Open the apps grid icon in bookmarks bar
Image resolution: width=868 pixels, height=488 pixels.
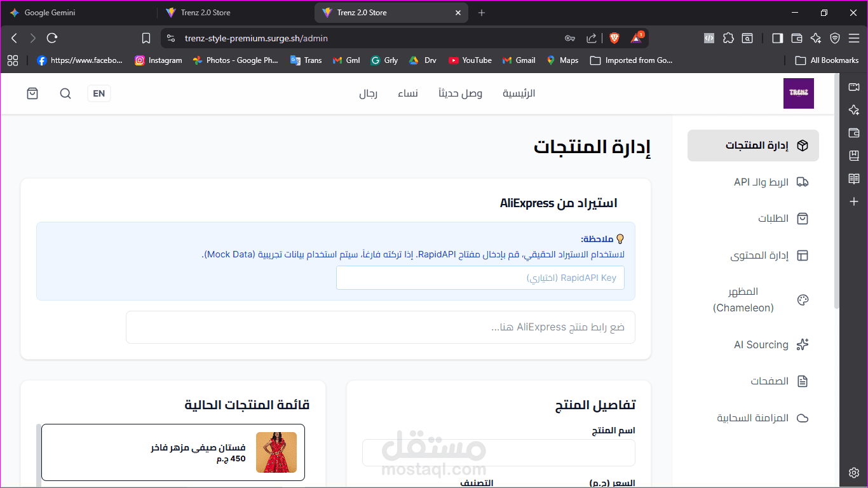pos(13,60)
